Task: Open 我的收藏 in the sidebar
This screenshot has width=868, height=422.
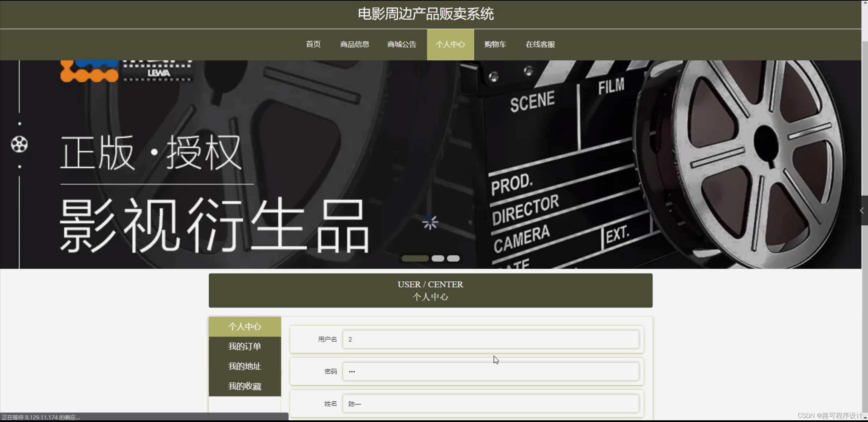Action: 245,386
